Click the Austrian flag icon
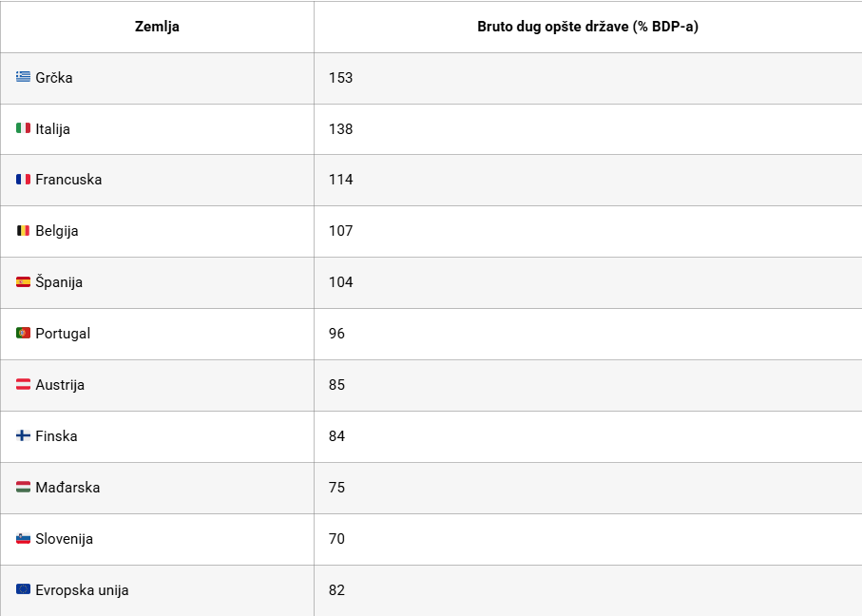The height and width of the screenshot is (616, 862). 23,385
